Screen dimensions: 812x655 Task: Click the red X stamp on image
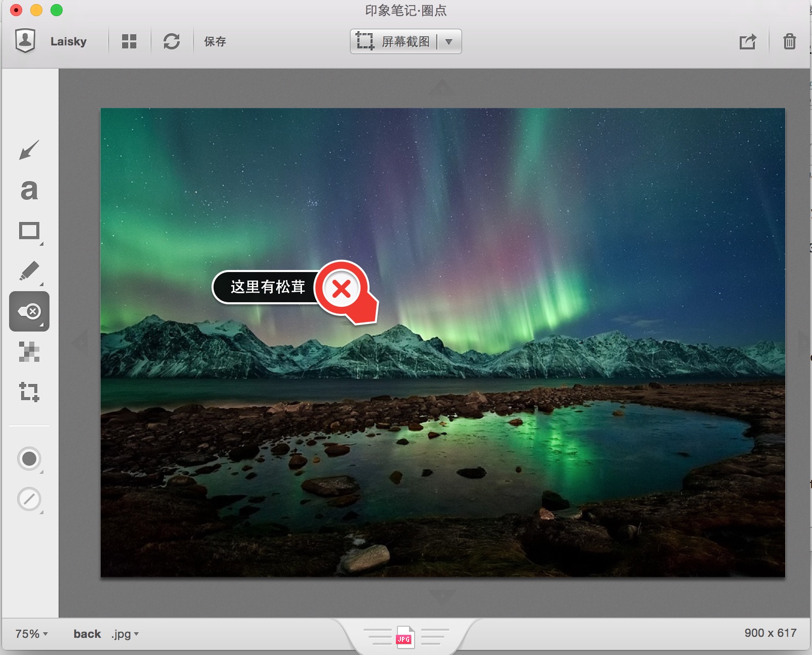pos(342,289)
